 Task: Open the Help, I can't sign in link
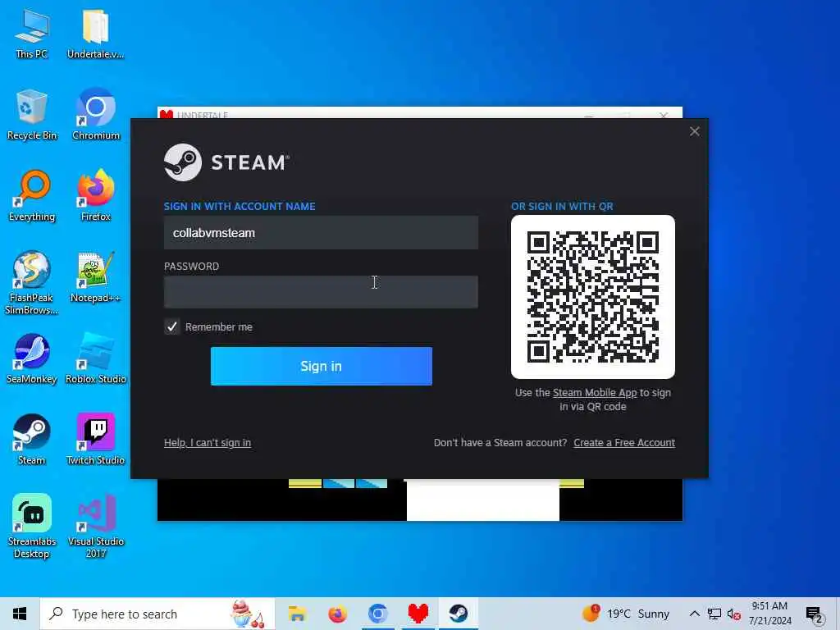208,443
